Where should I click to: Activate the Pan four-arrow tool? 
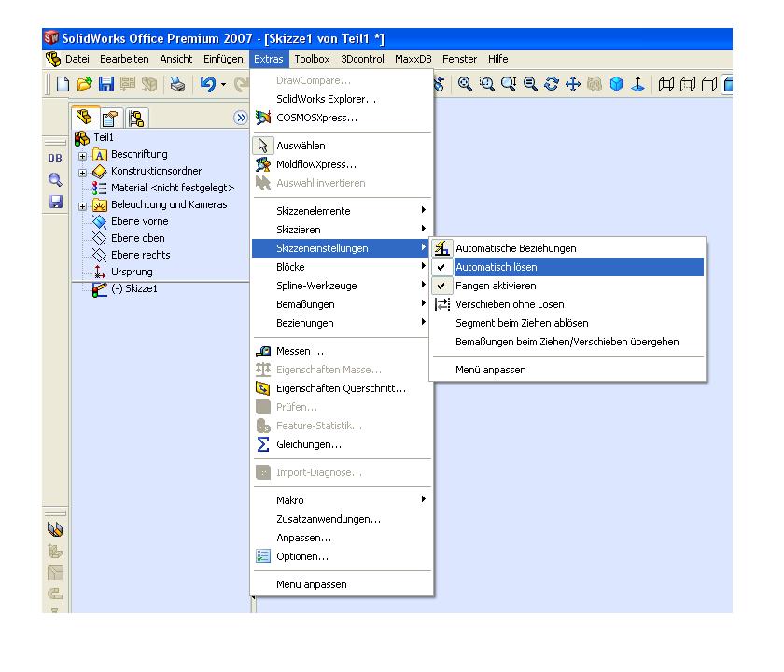point(573,84)
